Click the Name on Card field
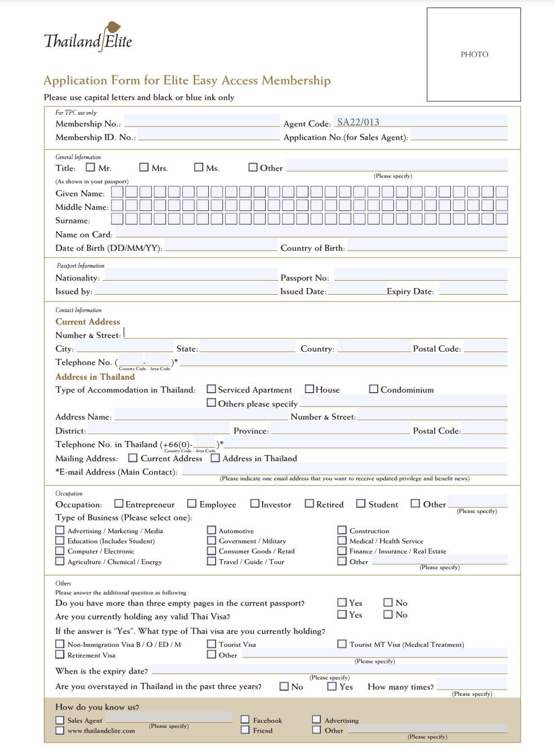Viewport: 555px width, 756px height. coord(311,233)
